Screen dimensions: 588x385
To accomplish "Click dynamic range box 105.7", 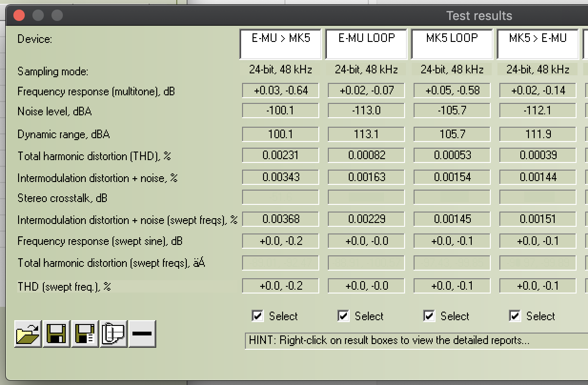I will click(452, 134).
